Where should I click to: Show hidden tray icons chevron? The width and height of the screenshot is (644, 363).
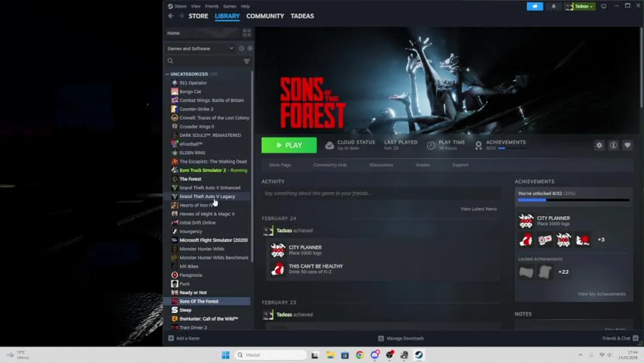[580, 355]
